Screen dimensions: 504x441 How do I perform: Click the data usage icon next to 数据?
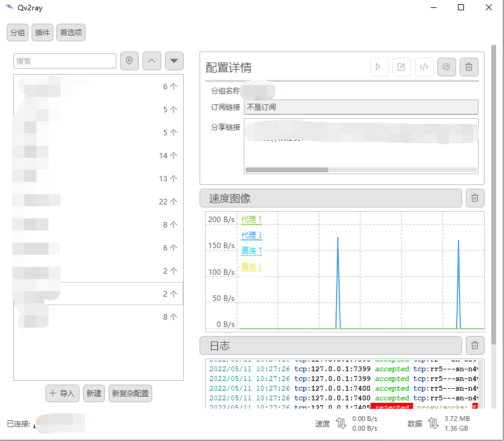(x=433, y=422)
